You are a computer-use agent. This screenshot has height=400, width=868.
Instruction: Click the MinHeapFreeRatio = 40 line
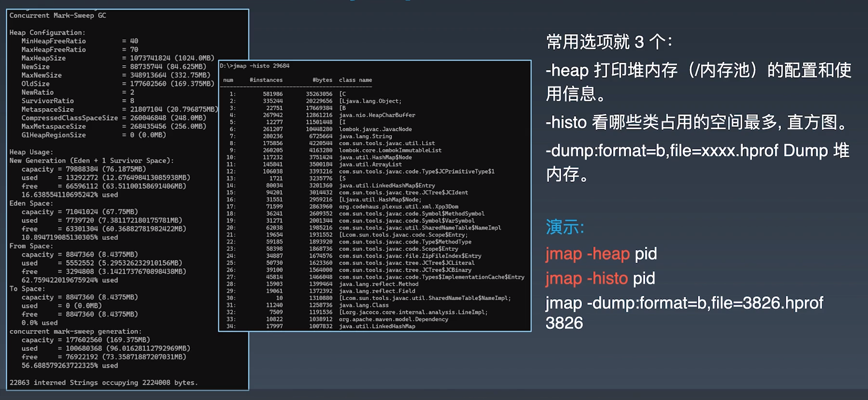80,41
